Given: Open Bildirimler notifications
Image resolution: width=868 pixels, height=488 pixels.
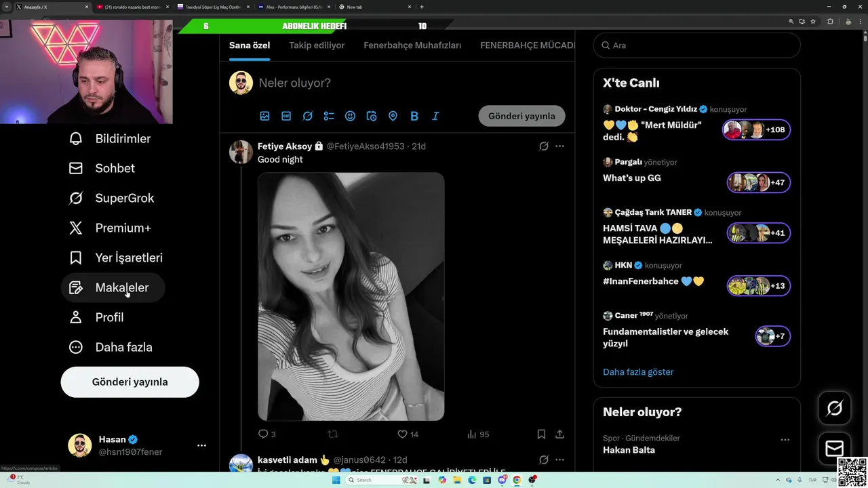Looking at the screenshot, I should pyautogui.click(x=110, y=138).
